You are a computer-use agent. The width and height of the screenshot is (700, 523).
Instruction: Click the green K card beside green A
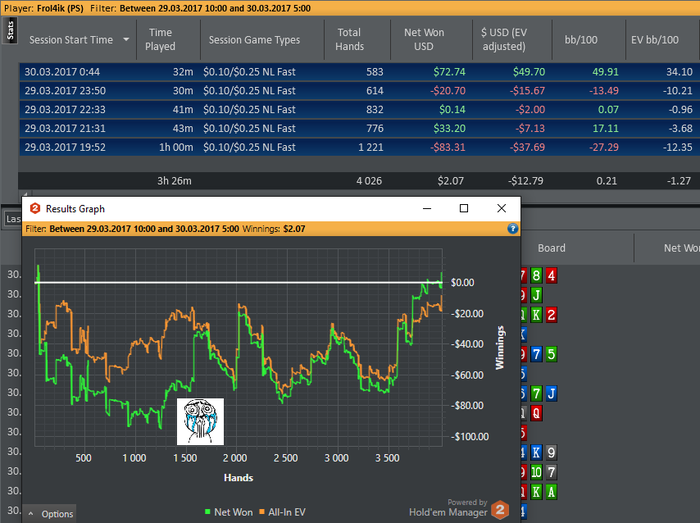pyautogui.click(x=536, y=492)
